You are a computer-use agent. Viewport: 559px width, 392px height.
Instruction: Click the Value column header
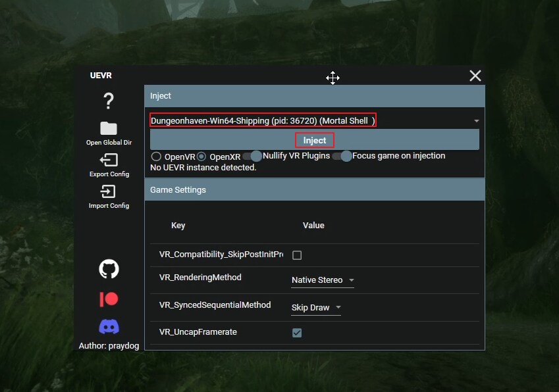click(313, 226)
